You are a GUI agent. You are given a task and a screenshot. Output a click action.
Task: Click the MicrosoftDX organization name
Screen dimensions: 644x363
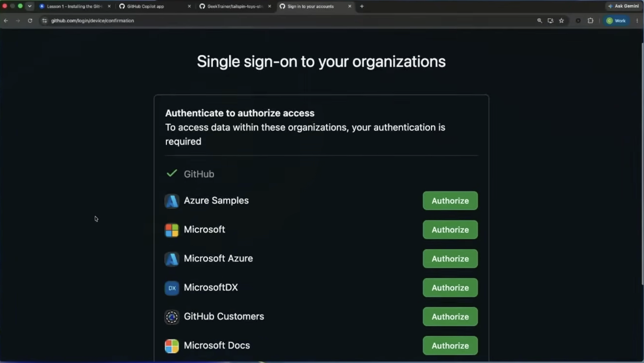click(x=211, y=287)
